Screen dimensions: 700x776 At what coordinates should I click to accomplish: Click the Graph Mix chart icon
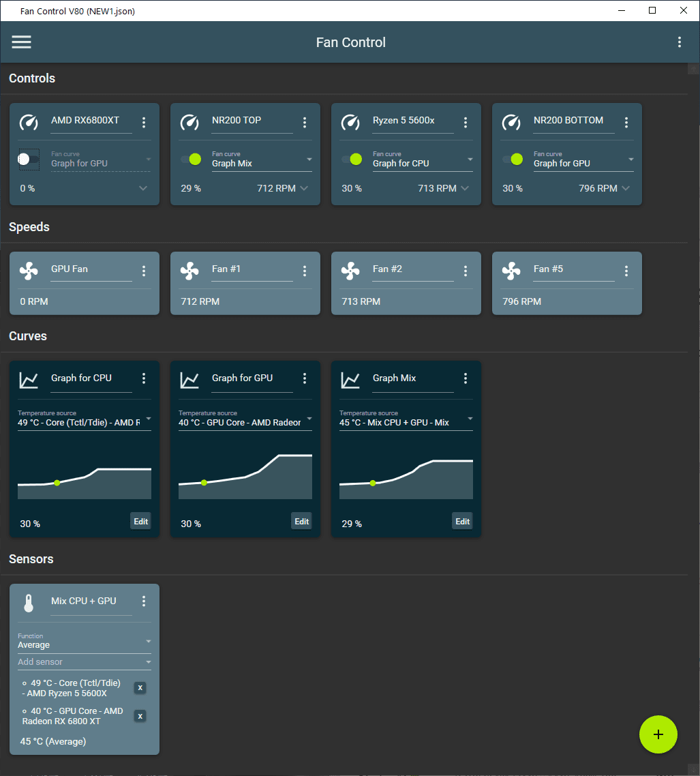point(350,380)
